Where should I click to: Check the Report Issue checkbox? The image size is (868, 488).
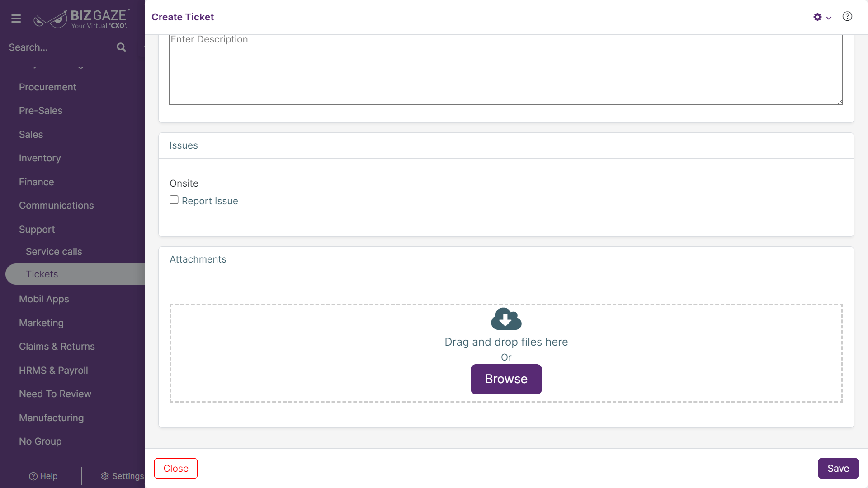pyautogui.click(x=174, y=200)
